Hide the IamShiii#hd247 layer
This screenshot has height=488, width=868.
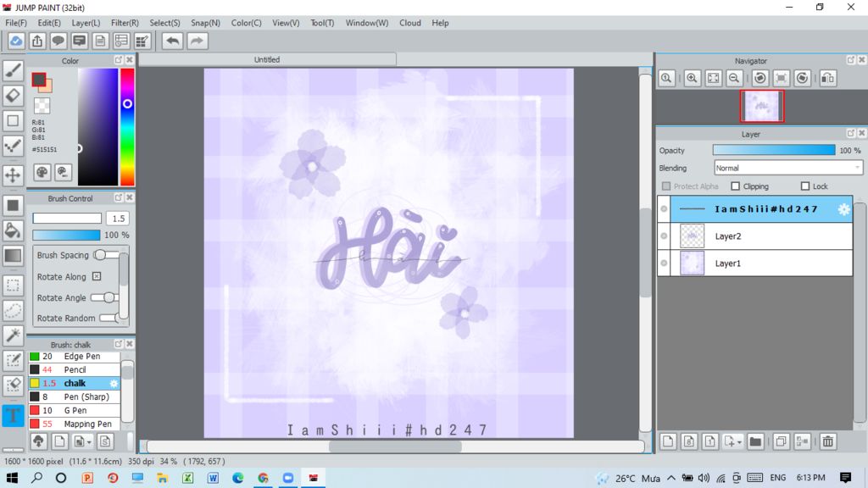click(664, 209)
